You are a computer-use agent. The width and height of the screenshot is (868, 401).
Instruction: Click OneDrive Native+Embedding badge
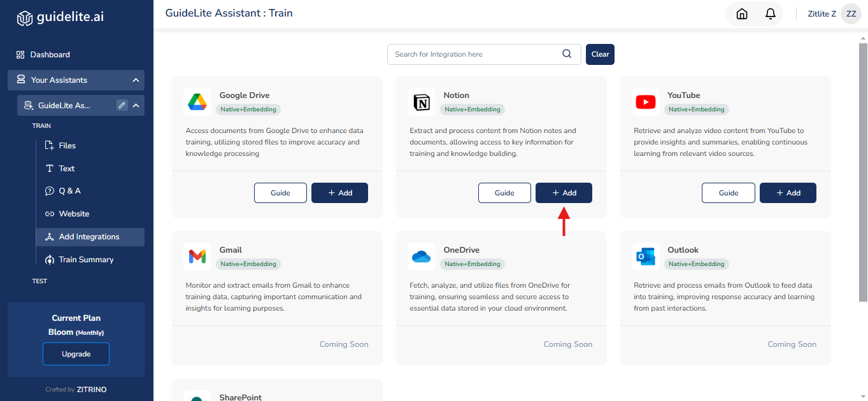473,264
